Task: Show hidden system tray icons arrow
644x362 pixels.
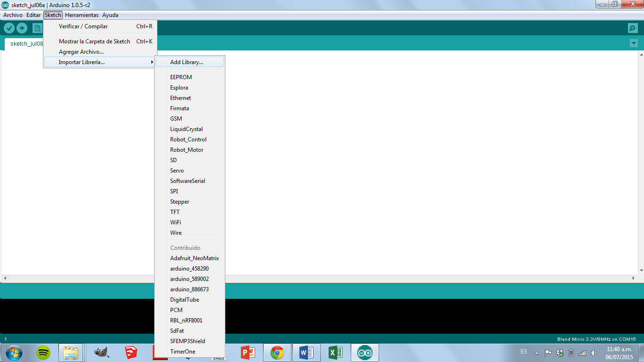Action: (x=537, y=353)
